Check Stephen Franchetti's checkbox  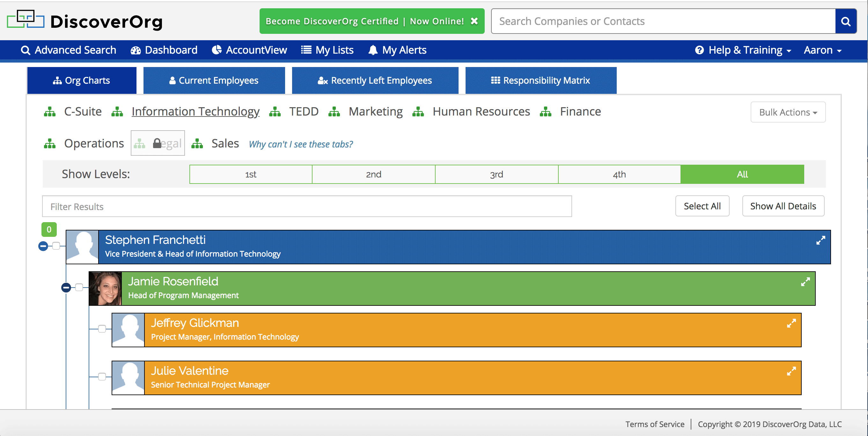click(56, 246)
